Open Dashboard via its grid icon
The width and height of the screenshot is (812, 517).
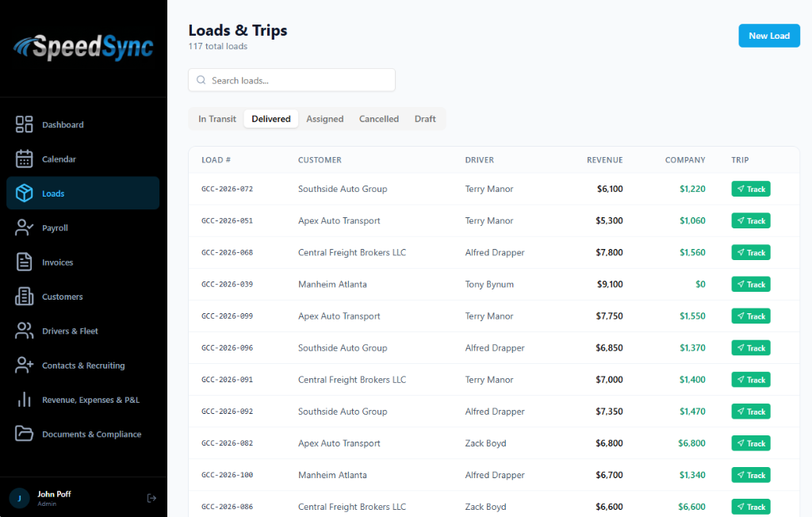tap(24, 124)
